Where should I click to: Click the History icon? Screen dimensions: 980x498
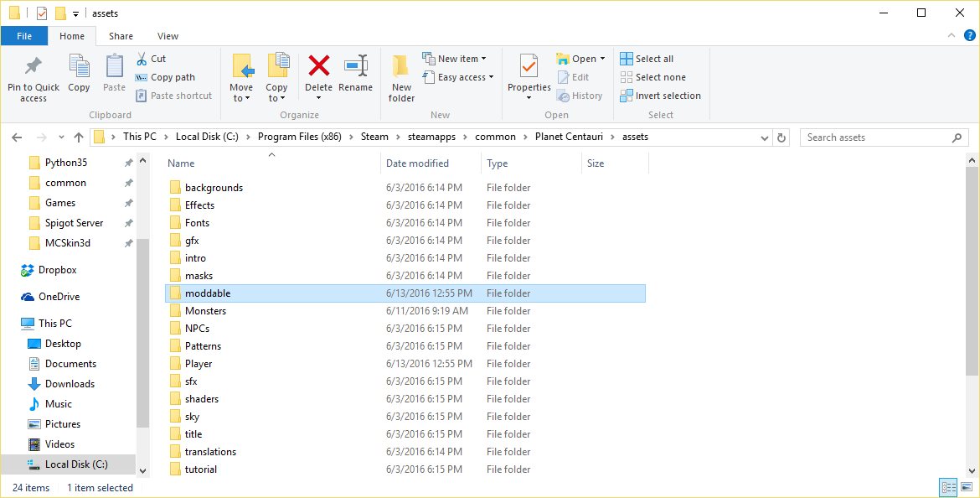click(563, 96)
